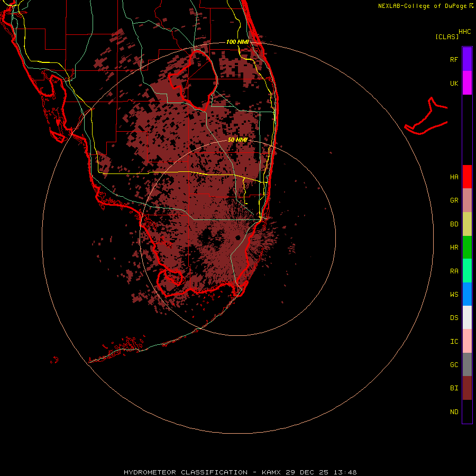This screenshot has width=476, height=476.
Task: Click the 29 DEC 25 date text
Action: tap(307, 472)
